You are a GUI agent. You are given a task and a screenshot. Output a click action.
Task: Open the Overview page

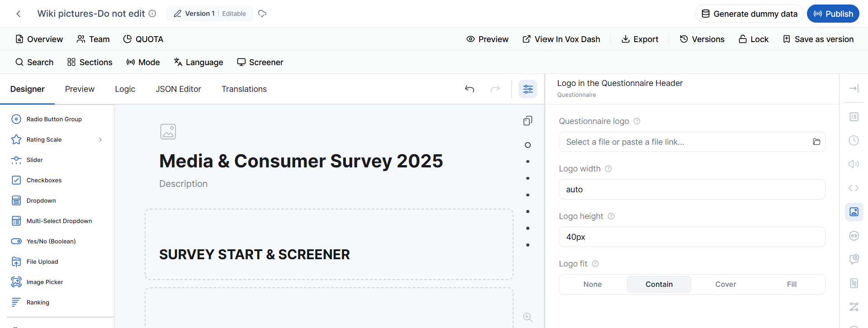tap(39, 39)
